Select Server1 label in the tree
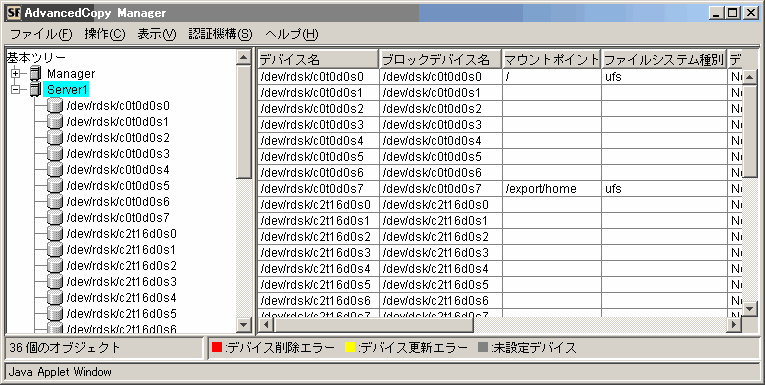Viewport: 765px width, 385px height. (x=66, y=90)
